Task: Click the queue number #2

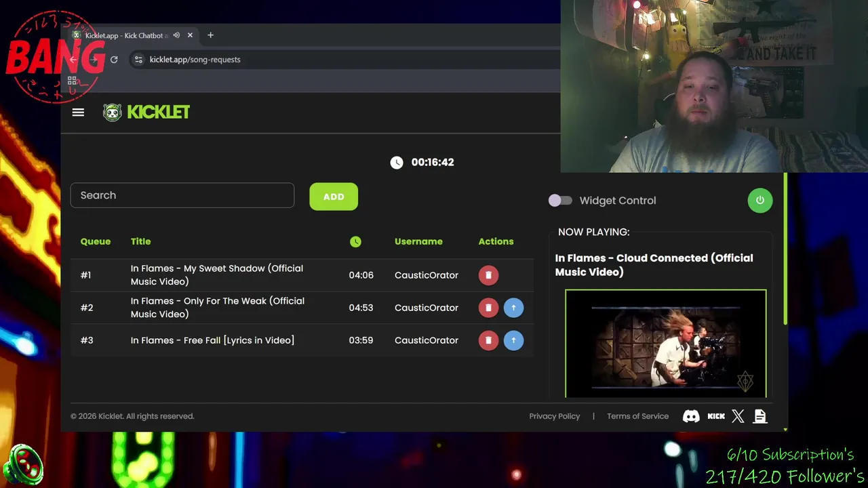Action: point(87,308)
